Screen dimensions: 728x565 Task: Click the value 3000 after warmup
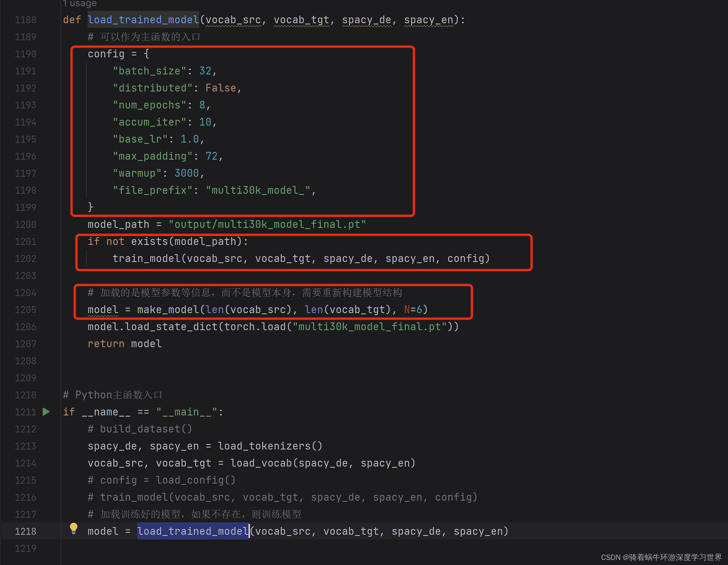click(x=186, y=173)
